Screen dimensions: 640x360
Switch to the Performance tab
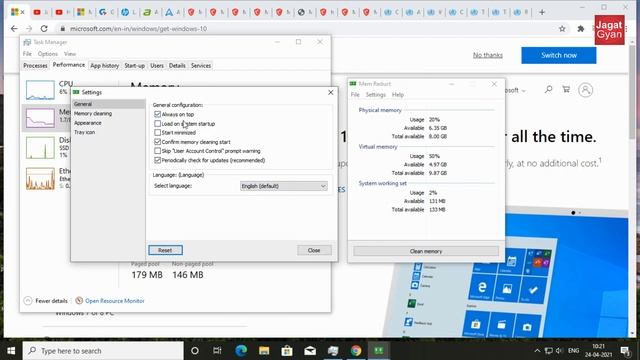[x=69, y=65]
